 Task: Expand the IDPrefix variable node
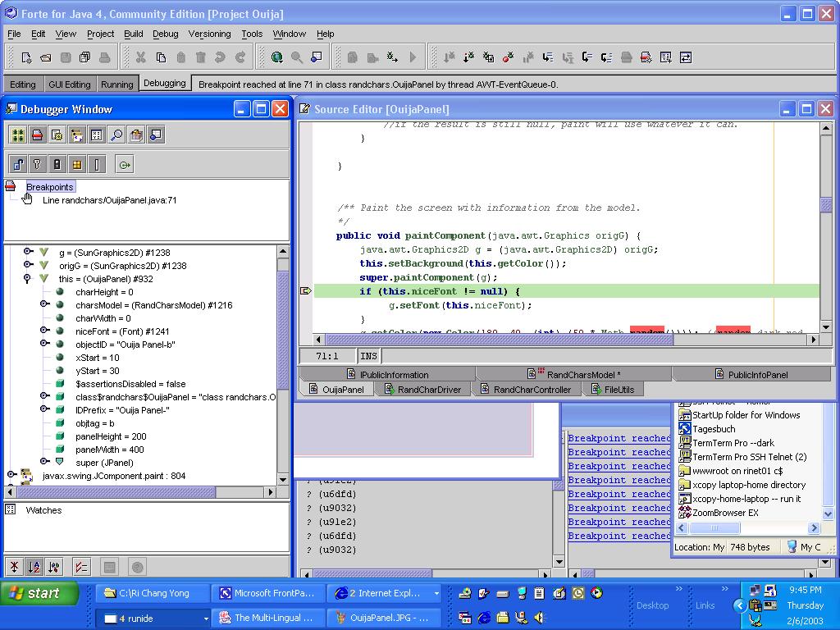44,410
